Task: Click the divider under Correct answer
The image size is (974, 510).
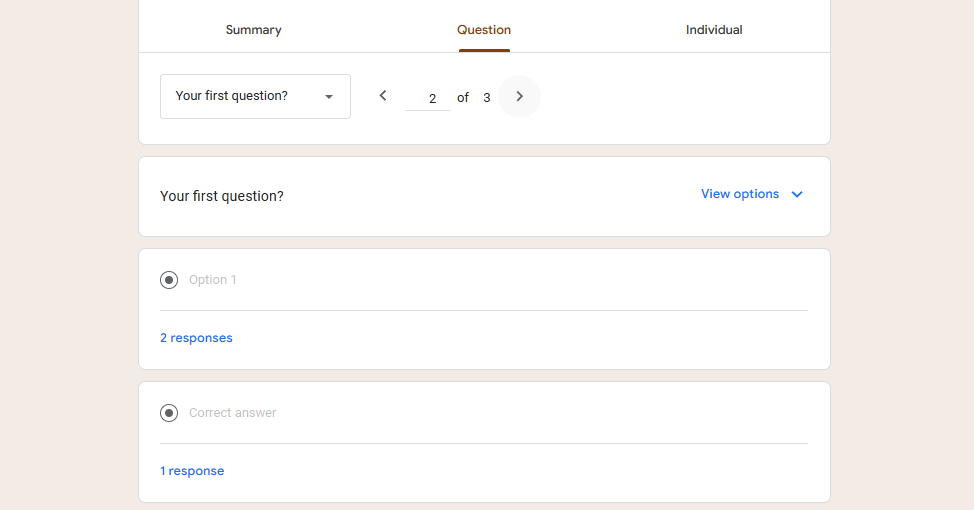Action: tap(484, 443)
